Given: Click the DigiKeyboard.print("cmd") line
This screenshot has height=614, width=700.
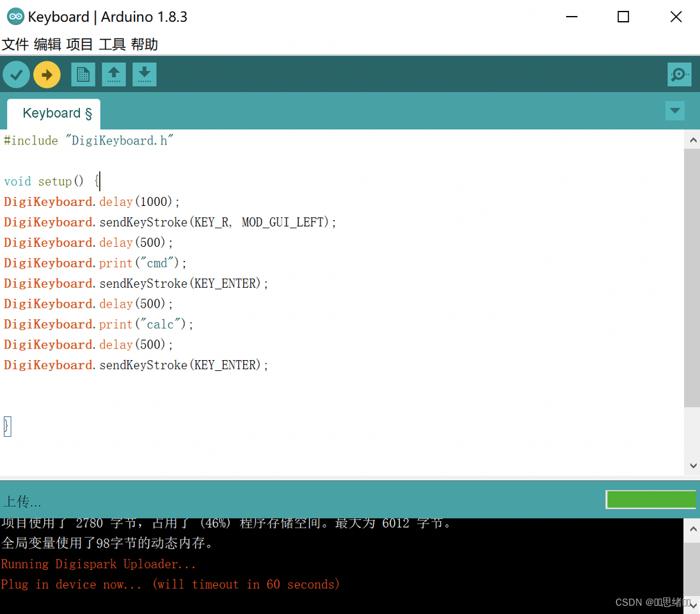Looking at the screenshot, I should point(95,263).
